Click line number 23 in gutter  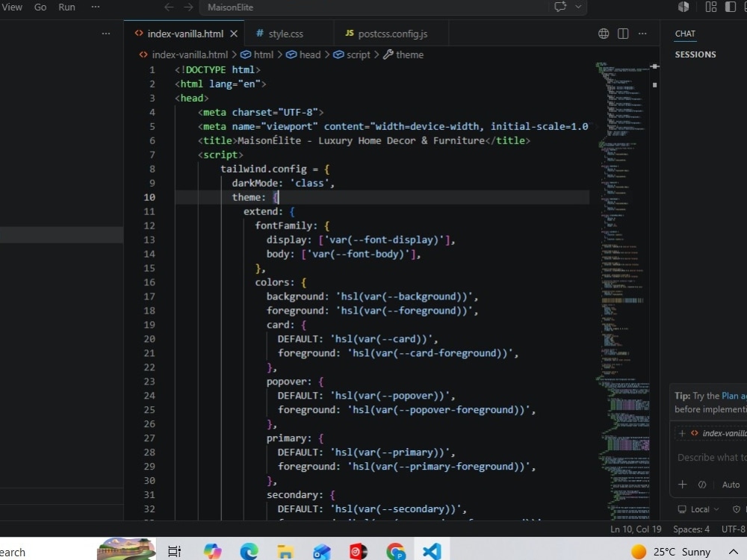149,382
